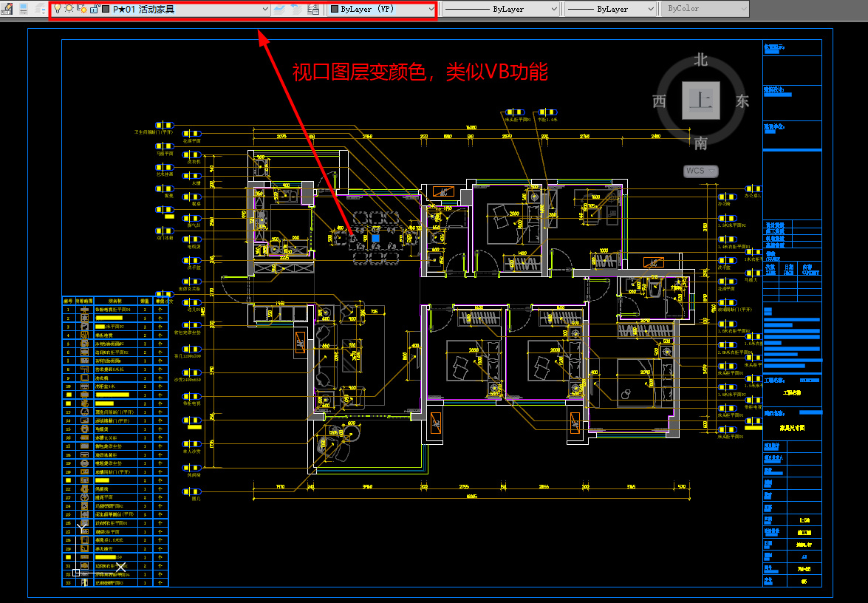The height and width of the screenshot is (603, 868).
Task: Click 东 on the ViewCube compass
Action: tap(742, 101)
